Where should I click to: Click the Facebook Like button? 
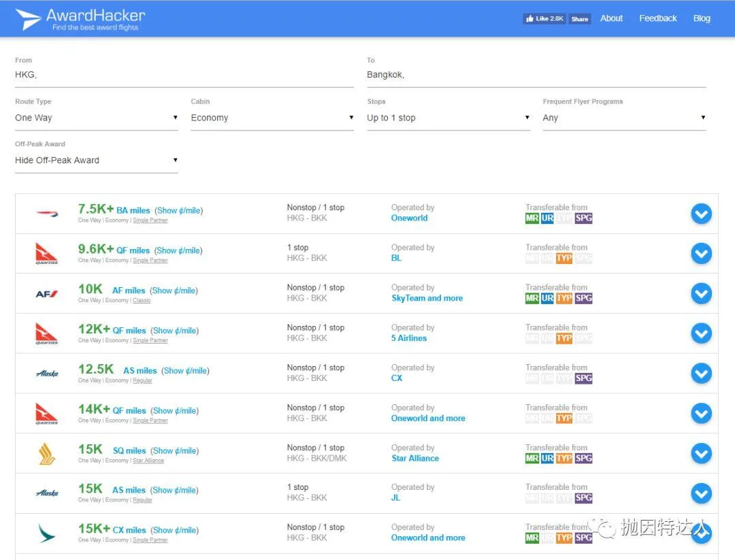point(544,19)
